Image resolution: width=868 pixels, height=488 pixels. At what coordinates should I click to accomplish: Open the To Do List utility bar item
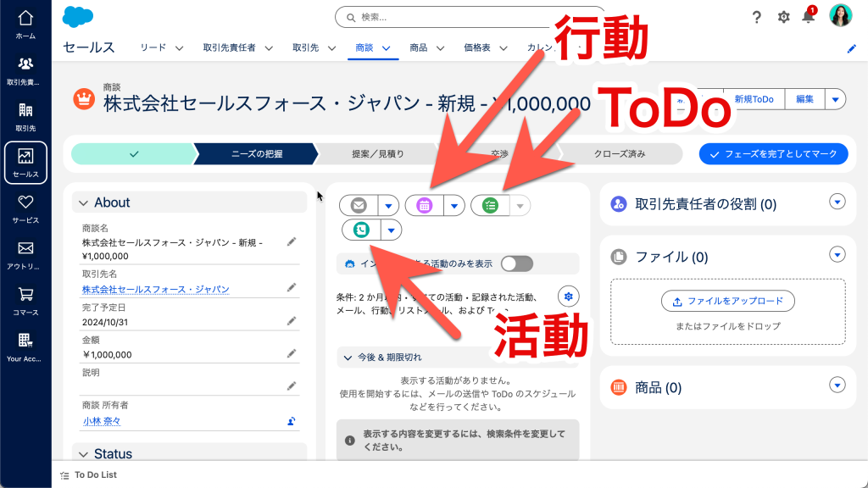88,474
